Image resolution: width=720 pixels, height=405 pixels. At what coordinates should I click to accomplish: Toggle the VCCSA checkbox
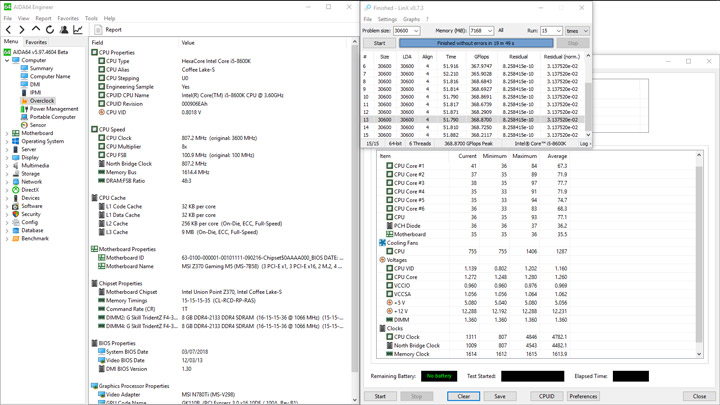pos(389,294)
